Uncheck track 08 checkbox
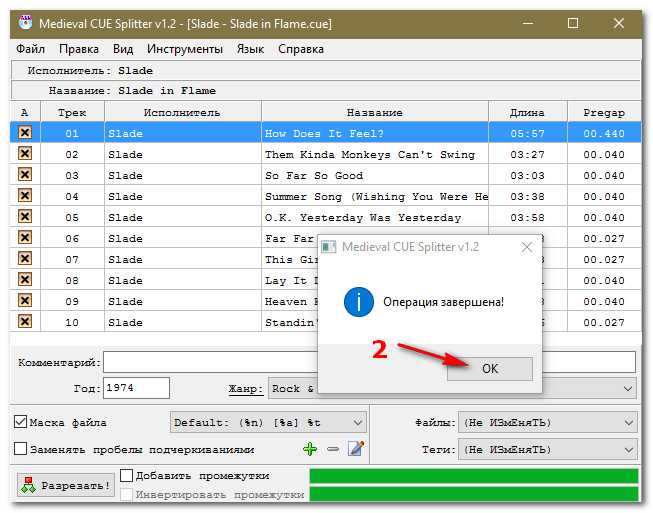653x513 pixels. (x=25, y=279)
